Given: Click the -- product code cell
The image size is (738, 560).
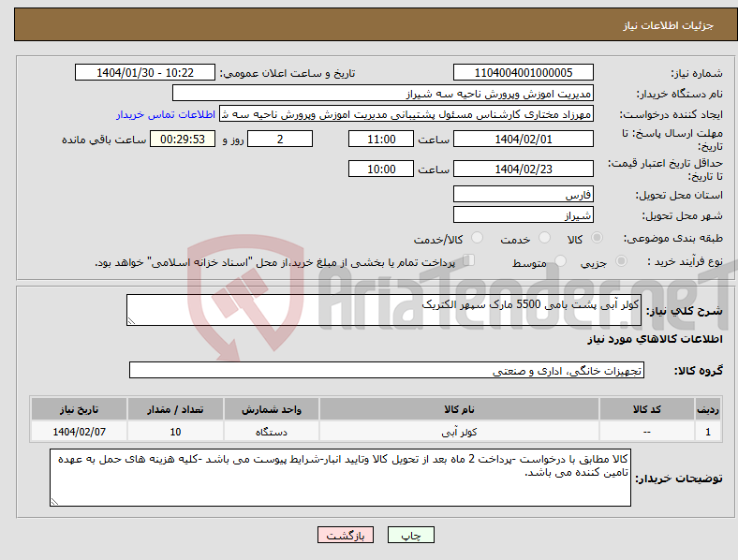Looking at the screenshot, I should coord(647,432).
